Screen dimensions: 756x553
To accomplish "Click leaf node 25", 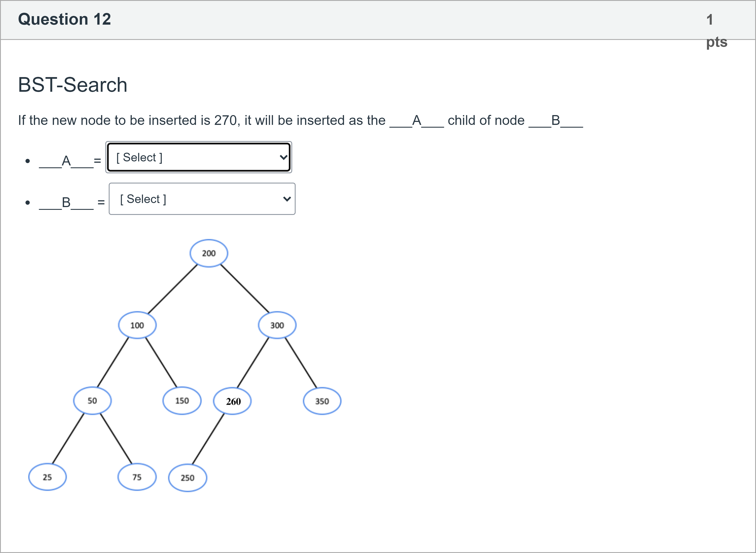I will [48, 477].
